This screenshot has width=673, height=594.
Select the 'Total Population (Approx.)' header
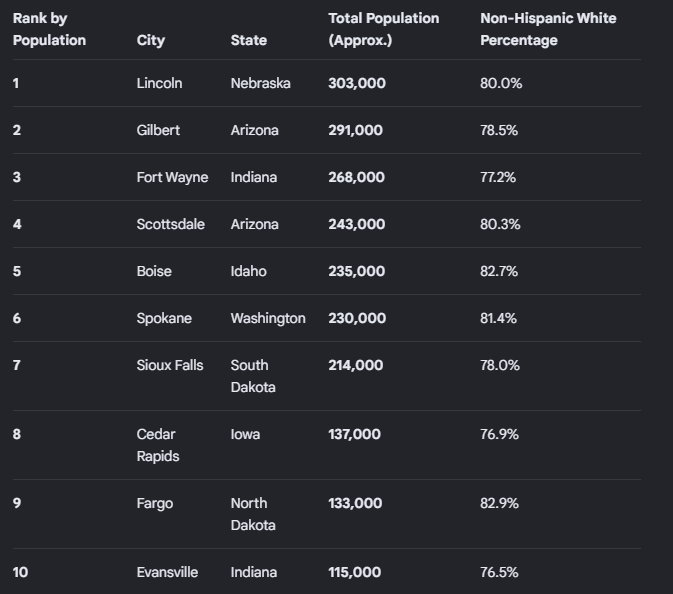384,29
